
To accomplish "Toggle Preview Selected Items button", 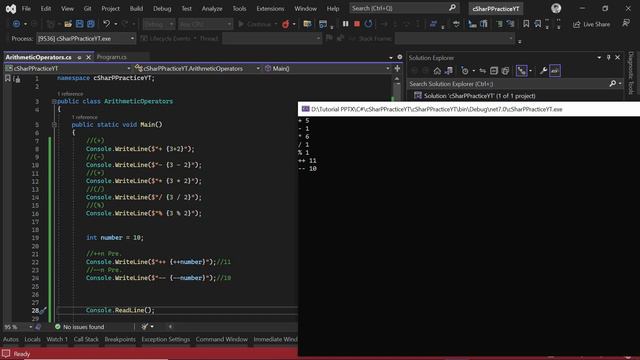I will click(x=555, y=71).
